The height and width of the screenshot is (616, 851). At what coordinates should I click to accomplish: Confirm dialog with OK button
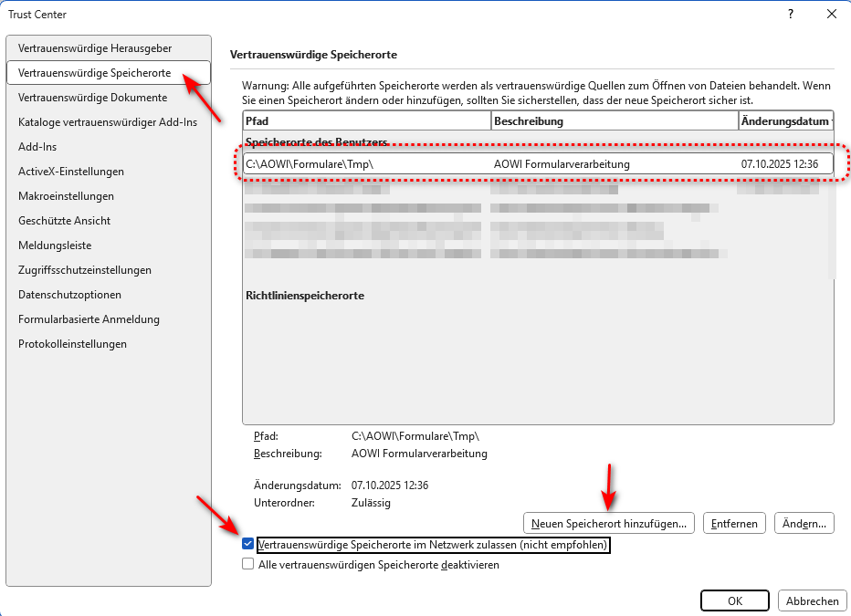(x=735, y=600)
